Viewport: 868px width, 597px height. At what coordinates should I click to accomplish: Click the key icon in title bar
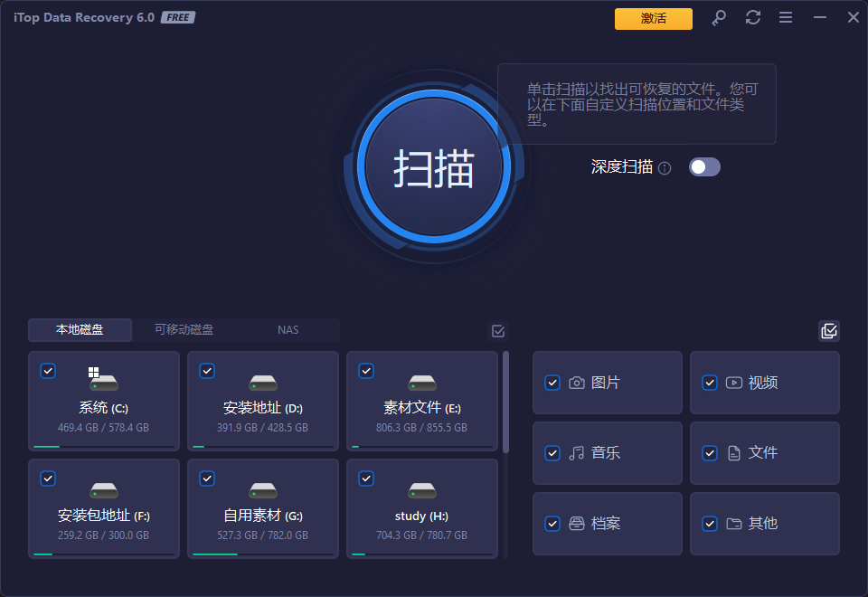pos(719,18)
